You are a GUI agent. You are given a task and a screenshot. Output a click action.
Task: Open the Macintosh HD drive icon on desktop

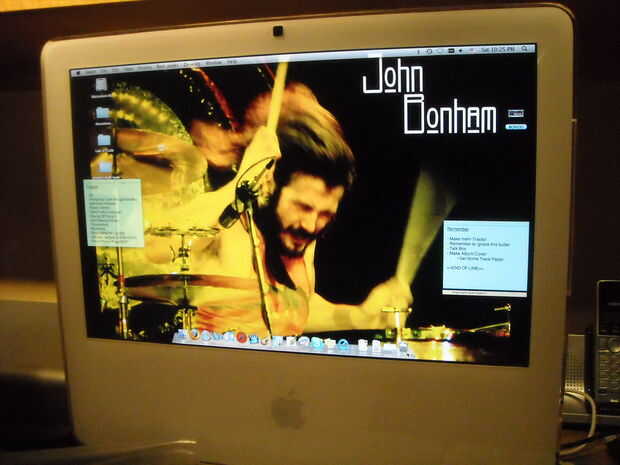[101, 85]
